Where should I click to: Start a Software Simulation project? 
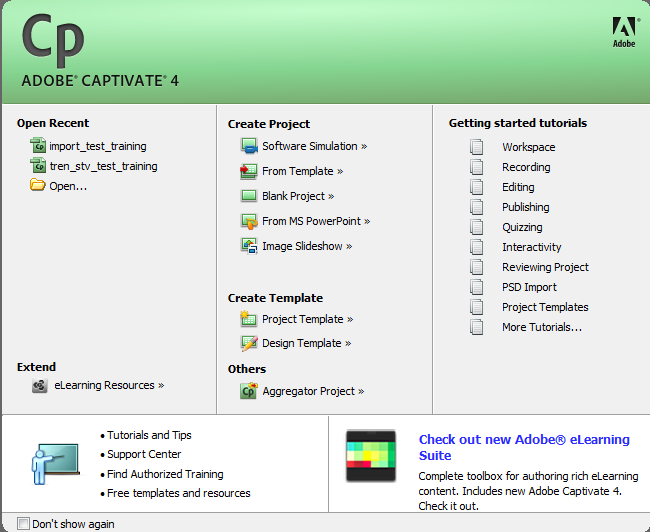point(314,146)
